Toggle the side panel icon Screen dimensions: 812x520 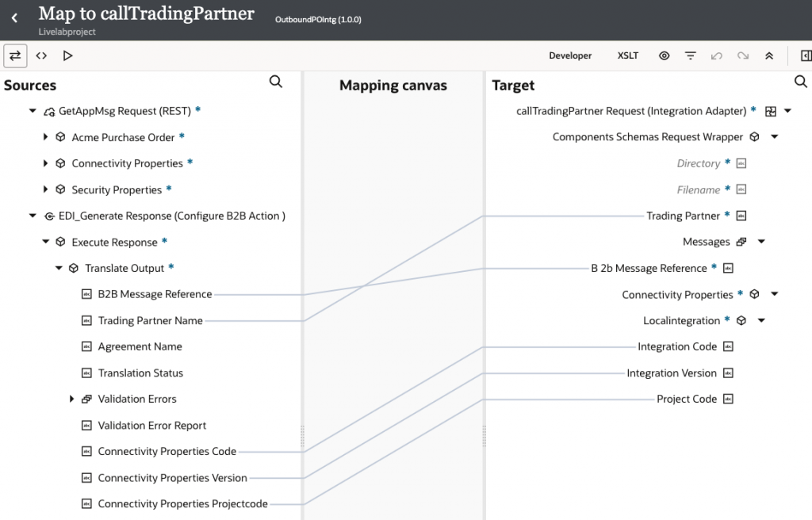[806, 56]
